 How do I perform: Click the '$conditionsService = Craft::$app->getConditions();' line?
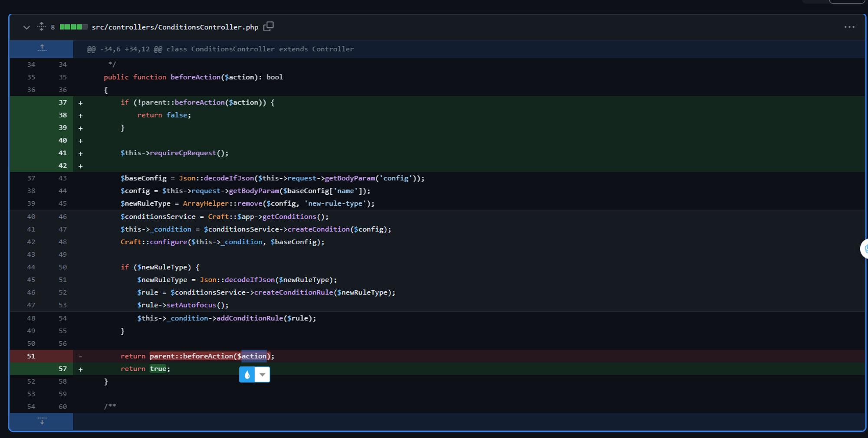[225, 216]
